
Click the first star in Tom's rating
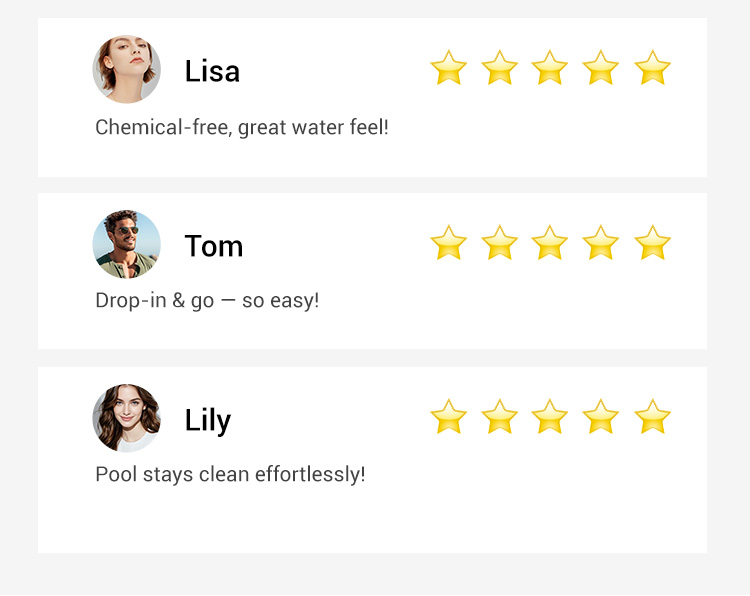(x=449, y=243)
